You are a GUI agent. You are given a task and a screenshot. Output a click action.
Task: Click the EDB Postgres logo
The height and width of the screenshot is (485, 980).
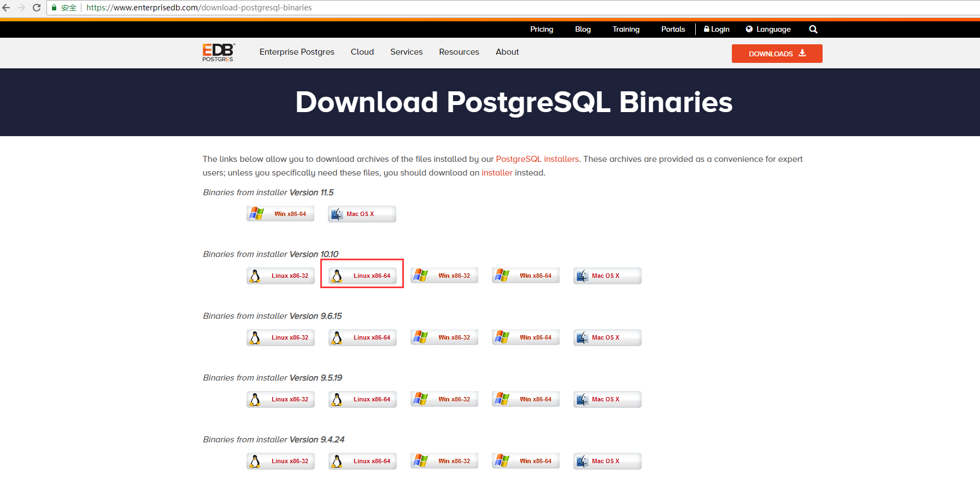(x=219, y=52)
